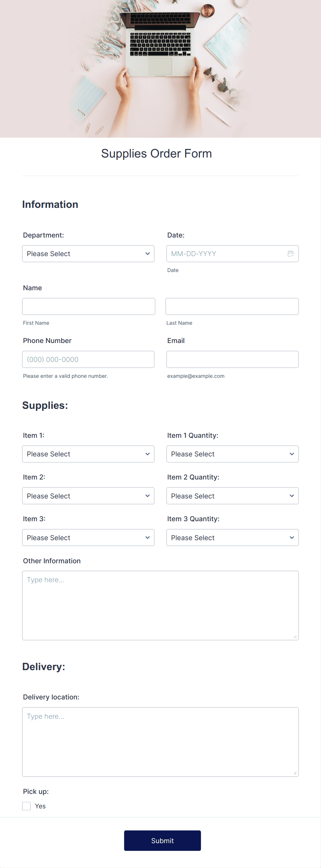This screenshot has width=321, height=868.
Task: Click the Phone Number input field
Action: click(x=88, y=359)
